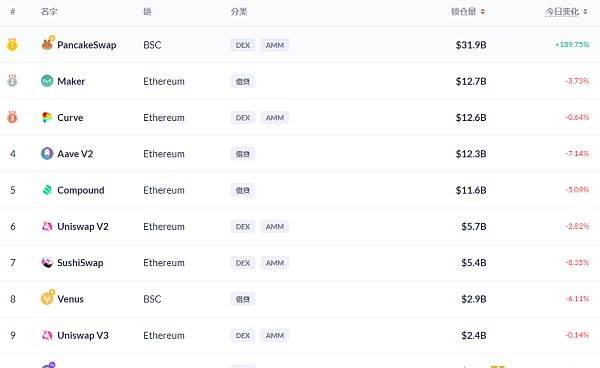Viewport: 600px width, 368px height.
Task: Click the Venus protocol logo icon
Action: (48, 297)
